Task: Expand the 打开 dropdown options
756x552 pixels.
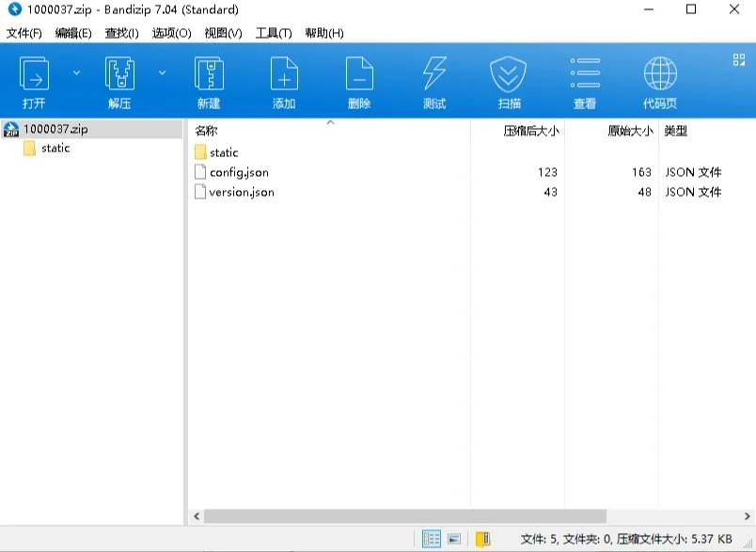Action: [76, 72]
